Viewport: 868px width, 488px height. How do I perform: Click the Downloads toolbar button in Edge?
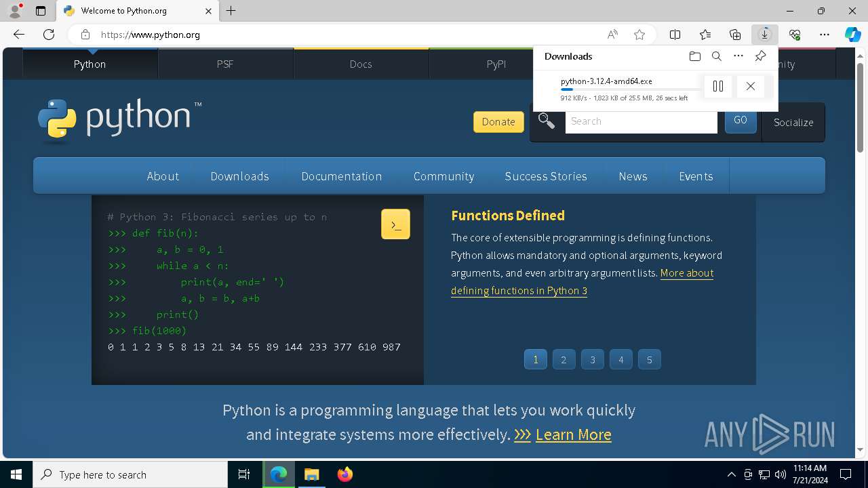764,35
